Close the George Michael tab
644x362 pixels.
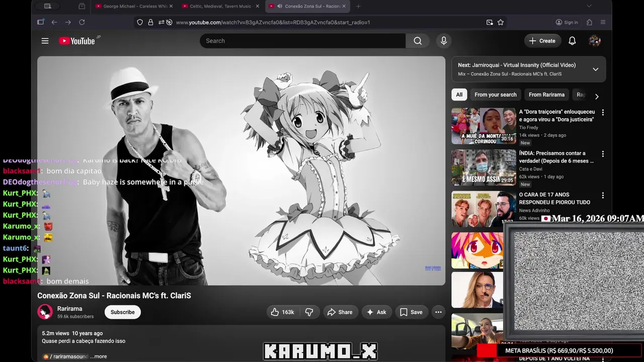[x=171, y=6]
